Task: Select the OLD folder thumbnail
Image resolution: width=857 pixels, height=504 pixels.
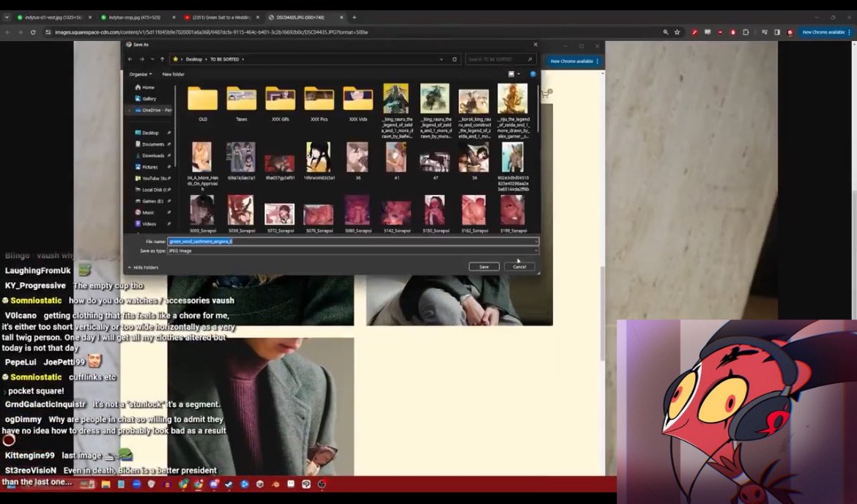Action: [201, 97]
